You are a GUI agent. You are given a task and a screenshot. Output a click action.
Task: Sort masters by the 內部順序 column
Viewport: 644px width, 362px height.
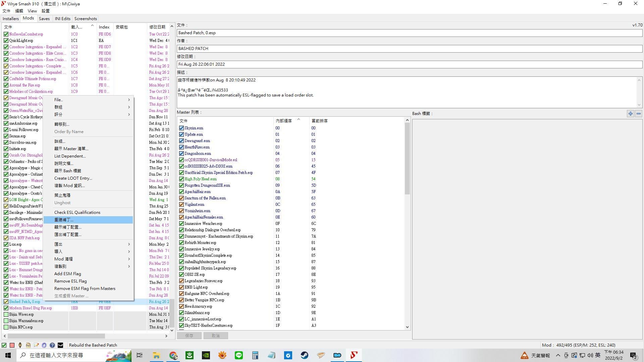pos(290,121)
